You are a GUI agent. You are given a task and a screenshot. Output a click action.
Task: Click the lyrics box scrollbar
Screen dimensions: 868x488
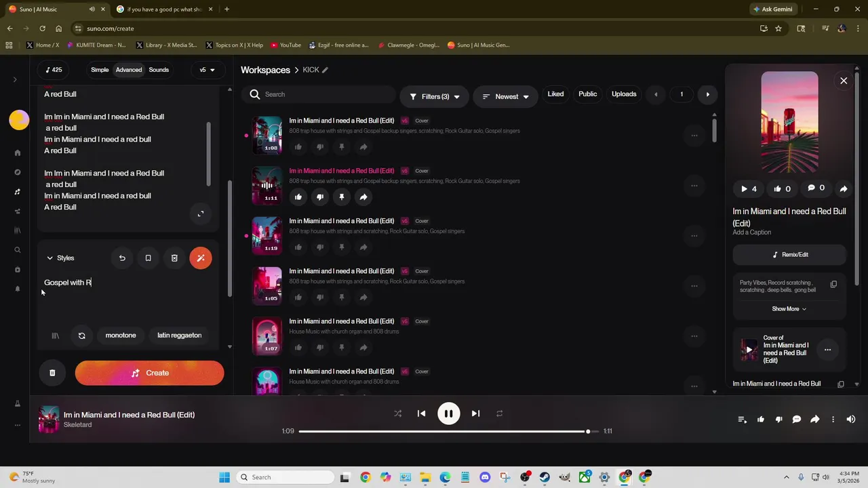(x=209, y=155)
